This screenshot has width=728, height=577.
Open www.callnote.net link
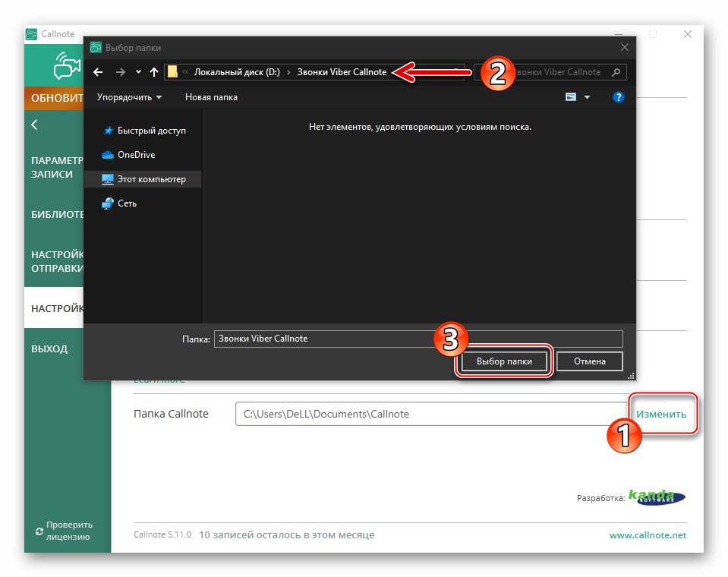tap(648, 535)
